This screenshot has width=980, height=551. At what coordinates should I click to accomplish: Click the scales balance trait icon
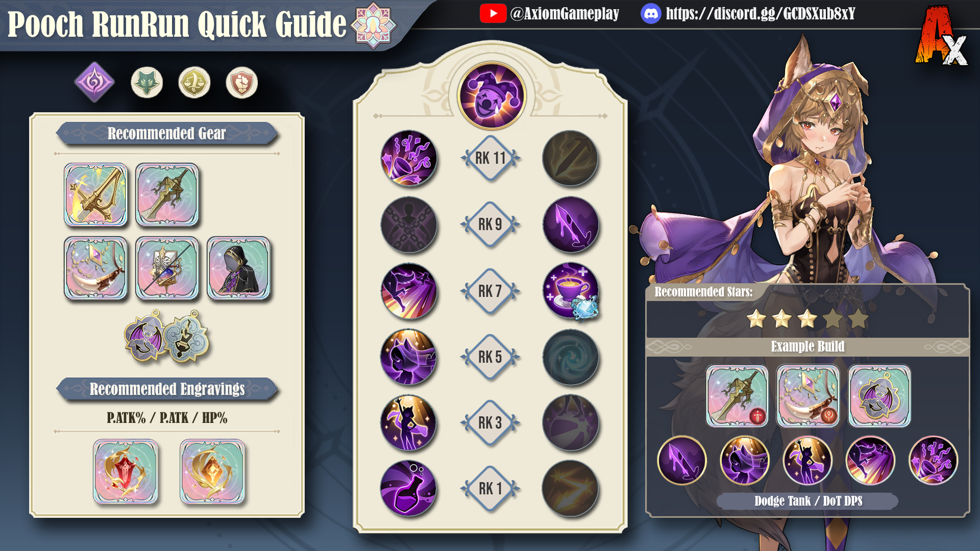coord(194,82)
